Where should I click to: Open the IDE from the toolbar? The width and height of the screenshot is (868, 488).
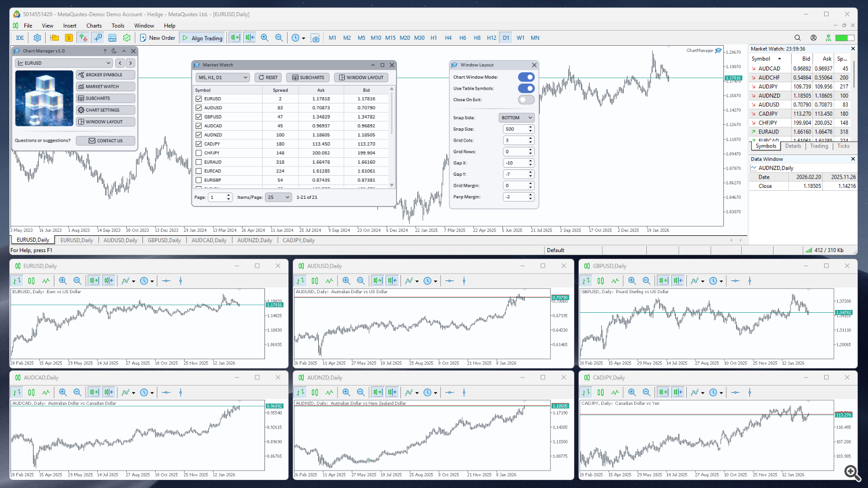20,38
